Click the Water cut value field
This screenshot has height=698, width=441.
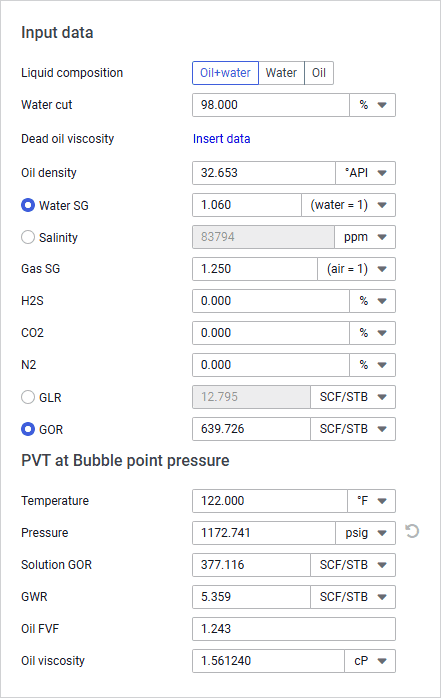point(271,105)
